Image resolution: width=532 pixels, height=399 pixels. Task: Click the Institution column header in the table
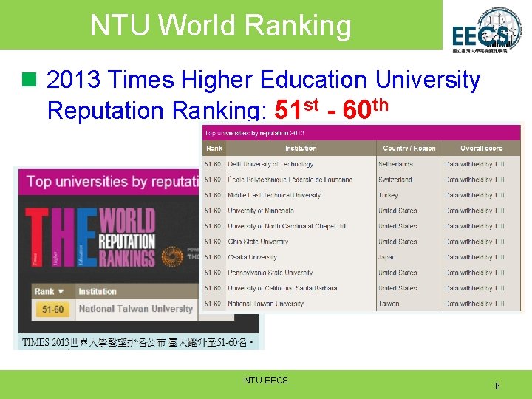click(301, 148)
